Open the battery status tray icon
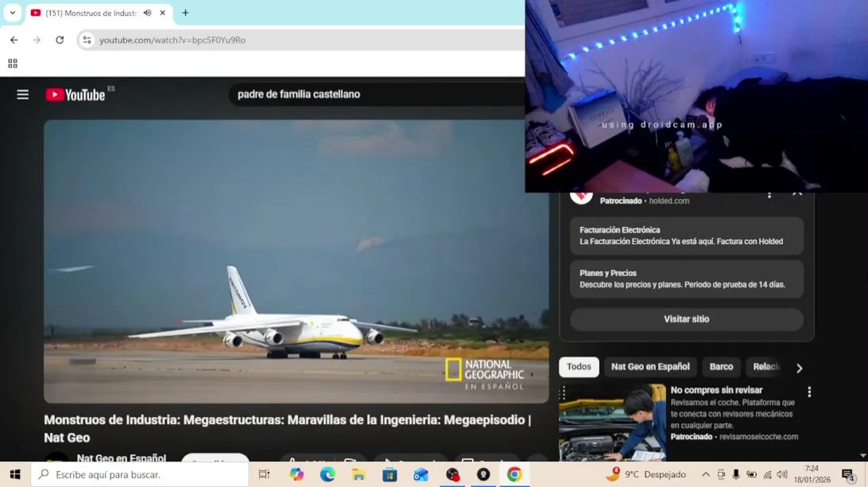This screenshot has height=487, width=868. coord(751,475)
